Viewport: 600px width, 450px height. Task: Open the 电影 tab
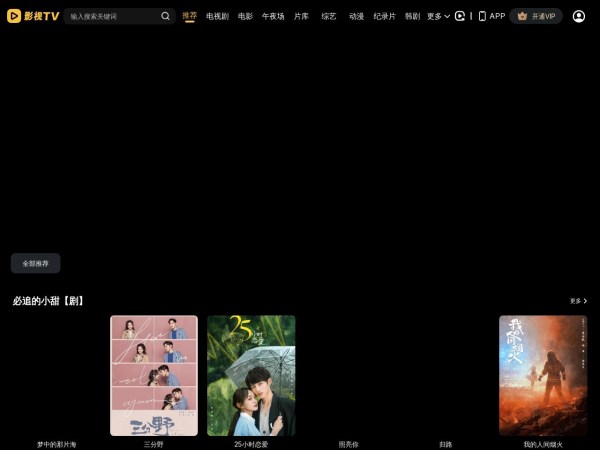[x=245, y=16]
